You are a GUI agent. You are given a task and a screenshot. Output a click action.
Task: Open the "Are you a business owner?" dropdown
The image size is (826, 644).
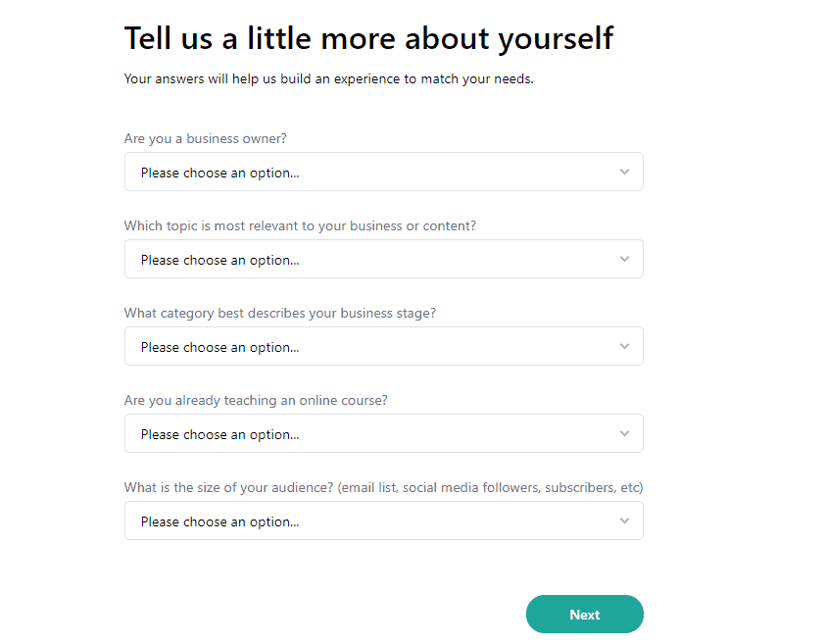pos(383,172)
